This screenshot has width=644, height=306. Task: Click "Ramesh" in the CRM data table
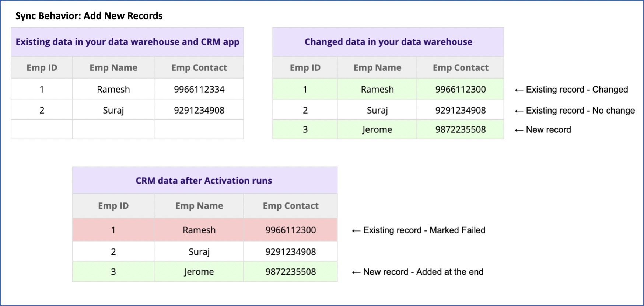pos(199,230)
